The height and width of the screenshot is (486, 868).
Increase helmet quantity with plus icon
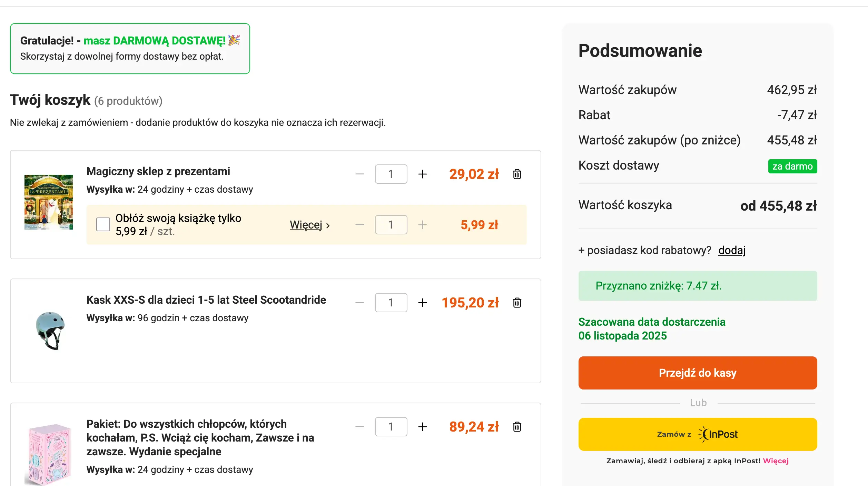click(x=422, y=302)
